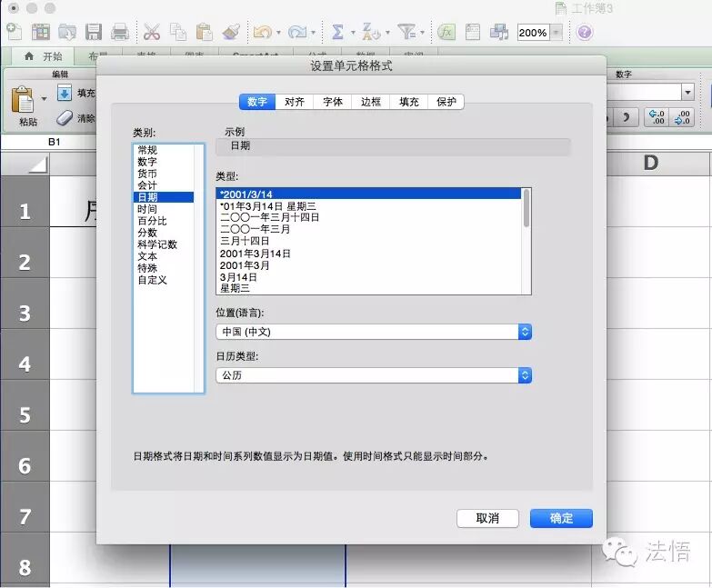The height and width of the screenshot is (588, 712).
Task: Open the ribbon number format dropdown
Action: point(688,92)
